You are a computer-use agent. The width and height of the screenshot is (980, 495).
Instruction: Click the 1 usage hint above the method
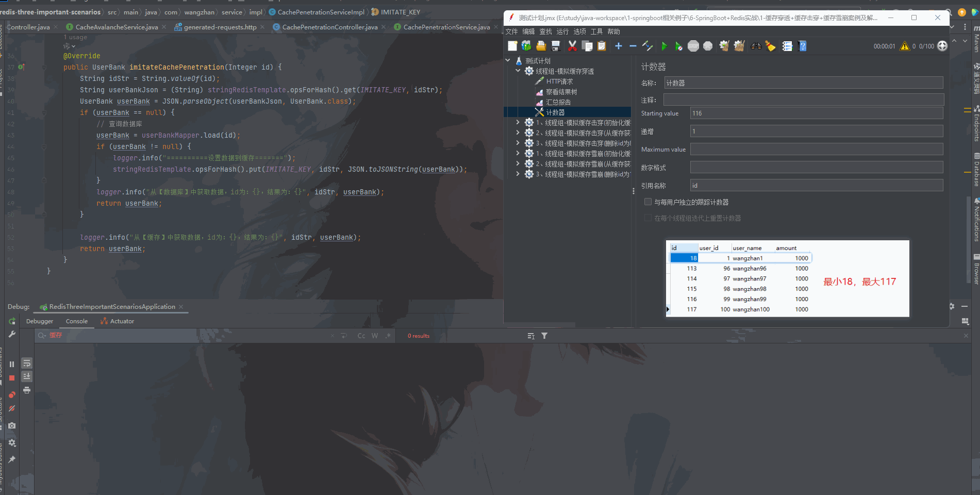pos(75,37)
